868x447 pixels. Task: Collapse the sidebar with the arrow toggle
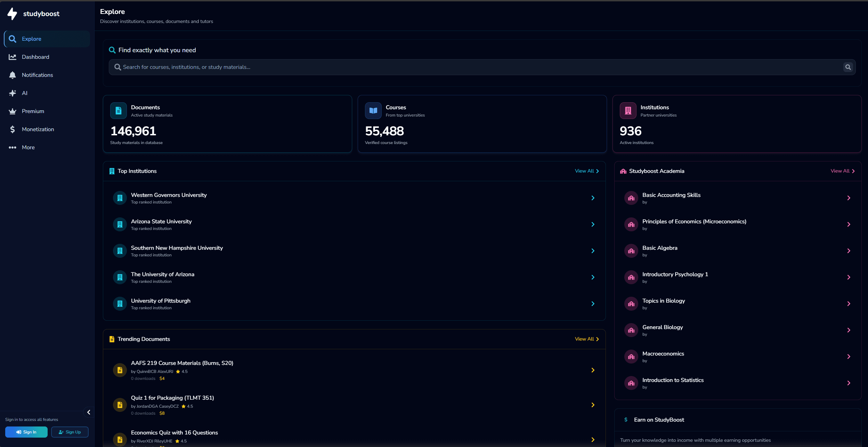pyautogui.click(x=89, y=412)
